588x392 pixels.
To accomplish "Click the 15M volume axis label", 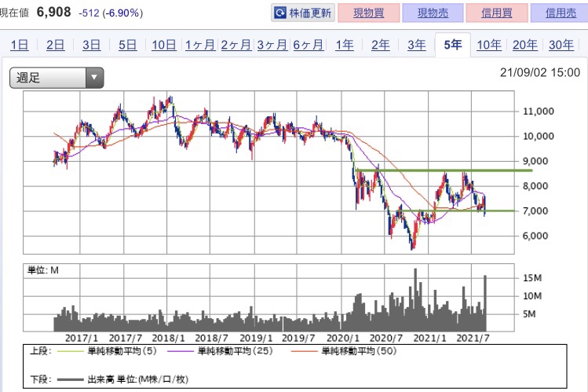I will [x=532, y=278].
